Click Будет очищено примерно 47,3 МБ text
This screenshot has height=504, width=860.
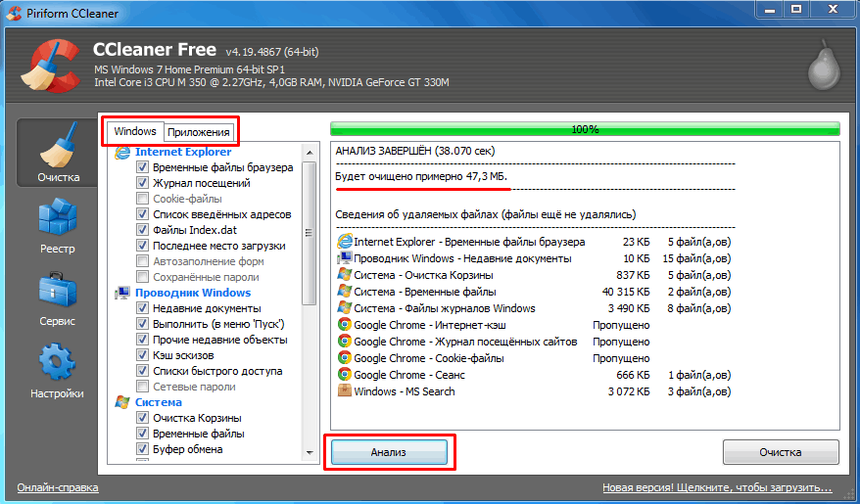pos(421,177)
